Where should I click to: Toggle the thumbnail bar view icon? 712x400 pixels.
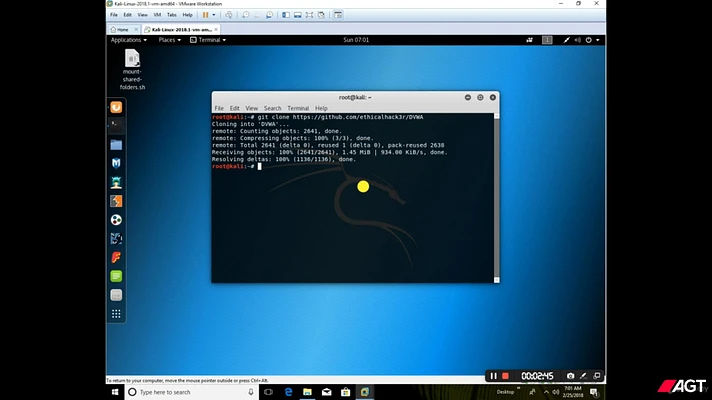coord(297,15)
